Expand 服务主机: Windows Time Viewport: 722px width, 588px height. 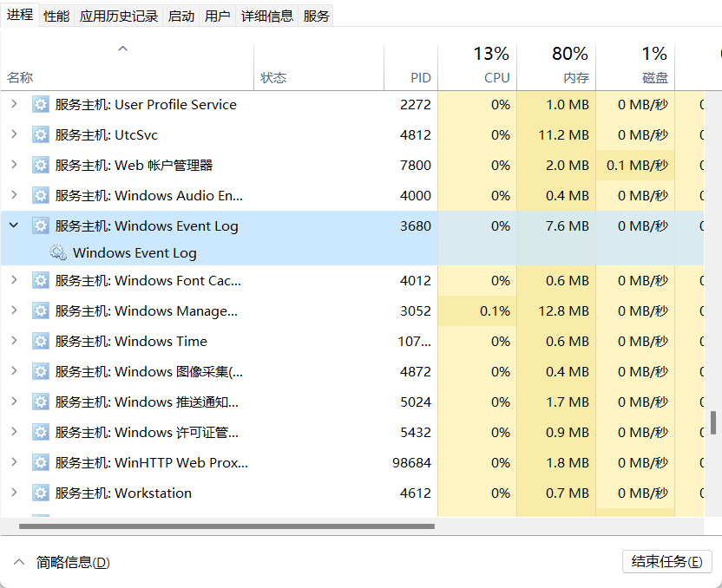(x=14, y=341)
